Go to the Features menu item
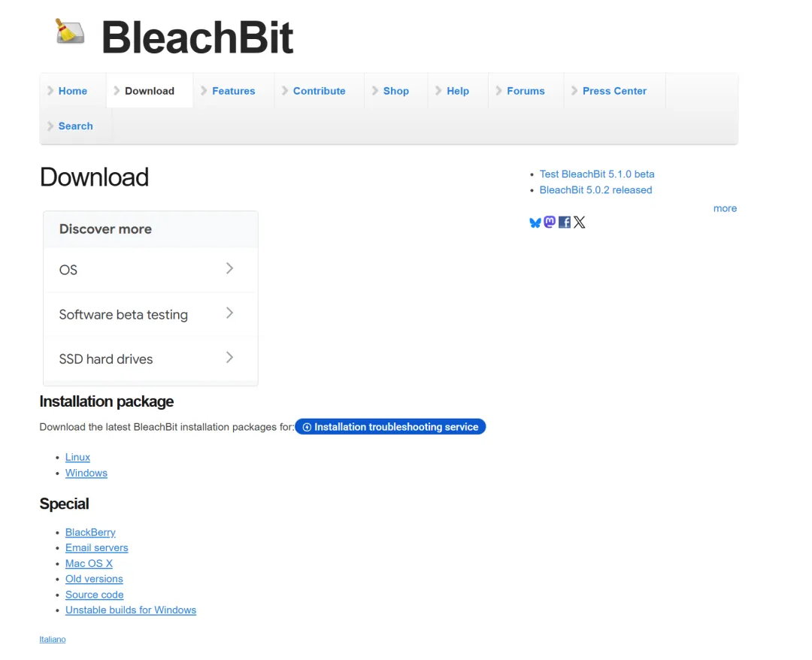This screenshot has width=812, height=660. [234, 91]
